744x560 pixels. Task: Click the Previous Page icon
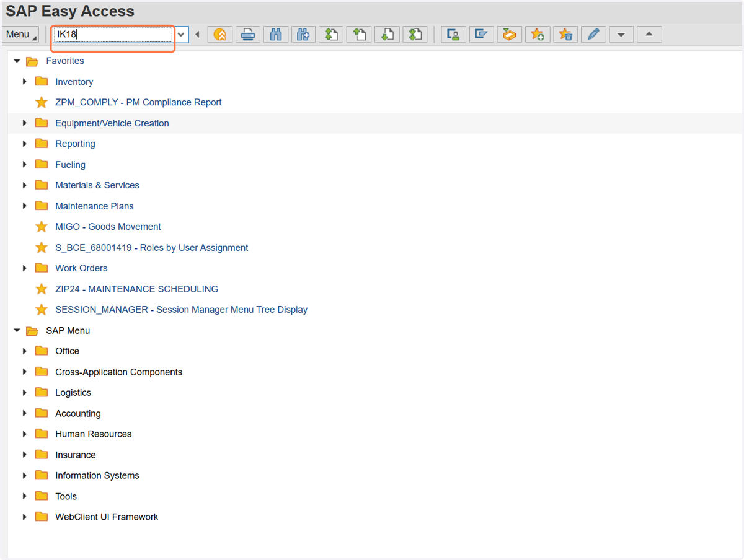(x=360, y=35)
